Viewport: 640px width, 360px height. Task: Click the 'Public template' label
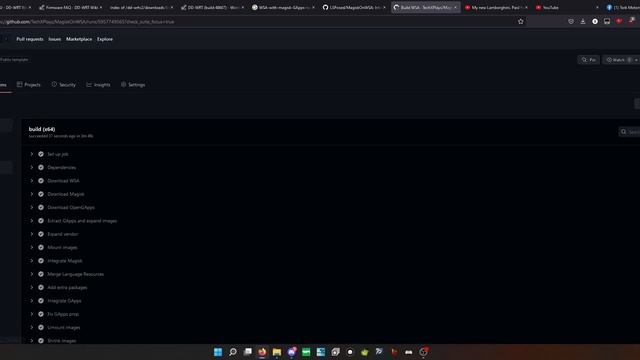(14, 60)
